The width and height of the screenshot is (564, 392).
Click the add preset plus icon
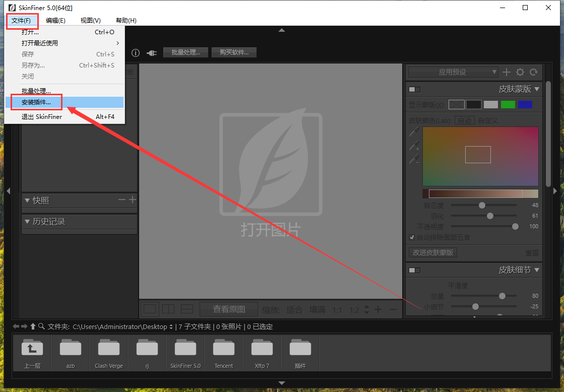pos(507,72)
